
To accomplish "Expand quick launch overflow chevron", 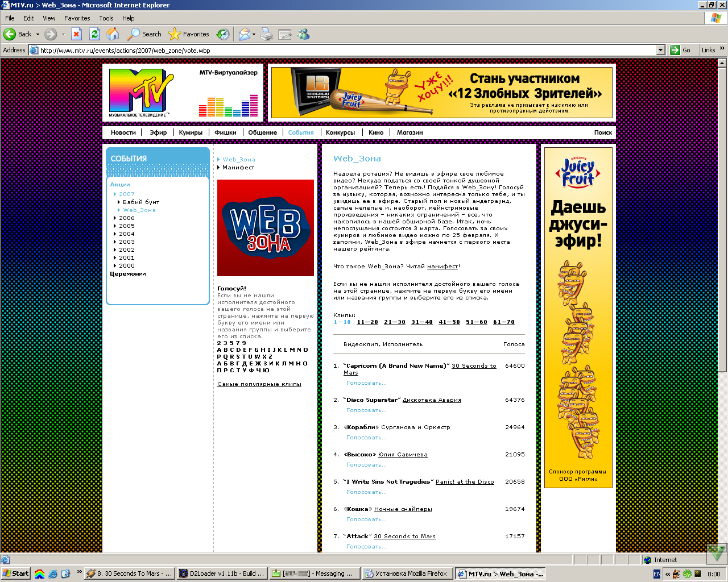I will 79,572.
